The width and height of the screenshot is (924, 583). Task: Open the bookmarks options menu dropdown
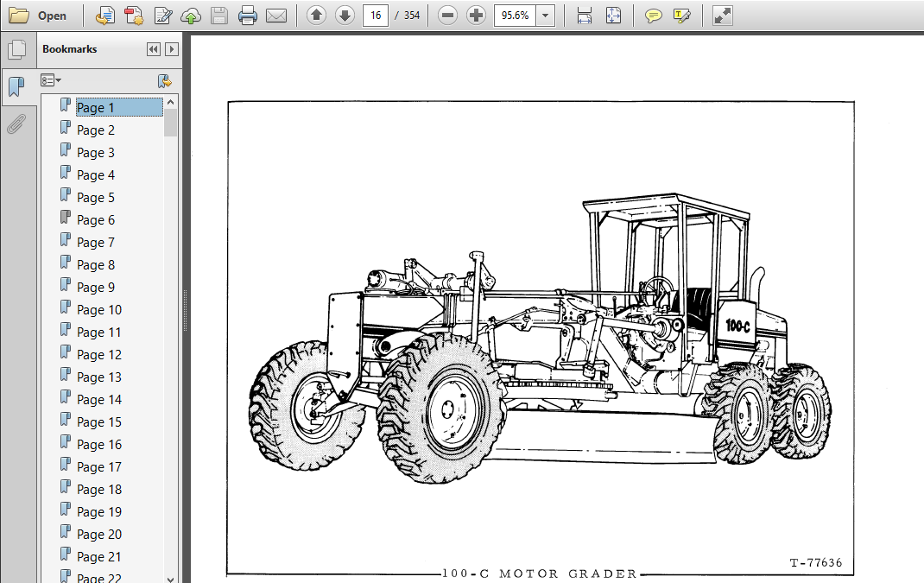tap(51, 80)
